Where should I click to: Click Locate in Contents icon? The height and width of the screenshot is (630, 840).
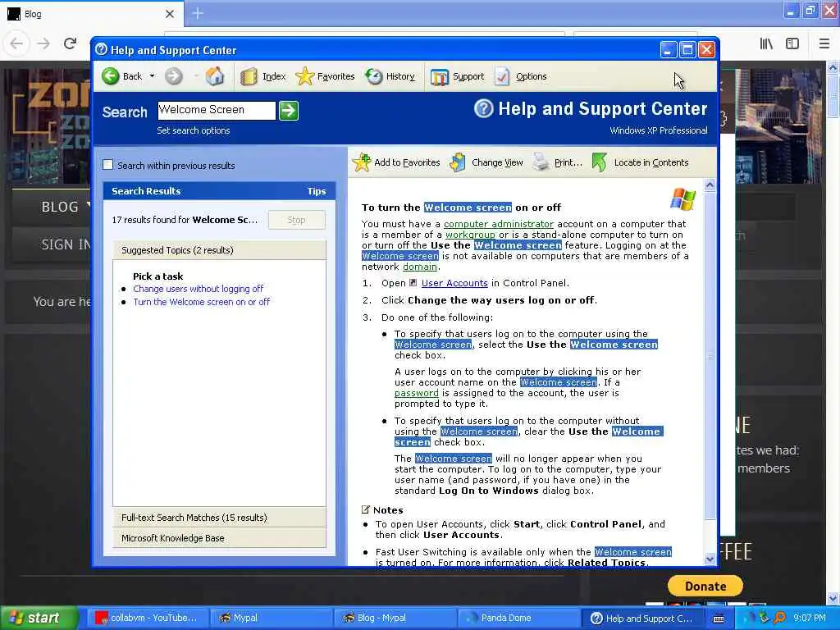pos(600,162)
